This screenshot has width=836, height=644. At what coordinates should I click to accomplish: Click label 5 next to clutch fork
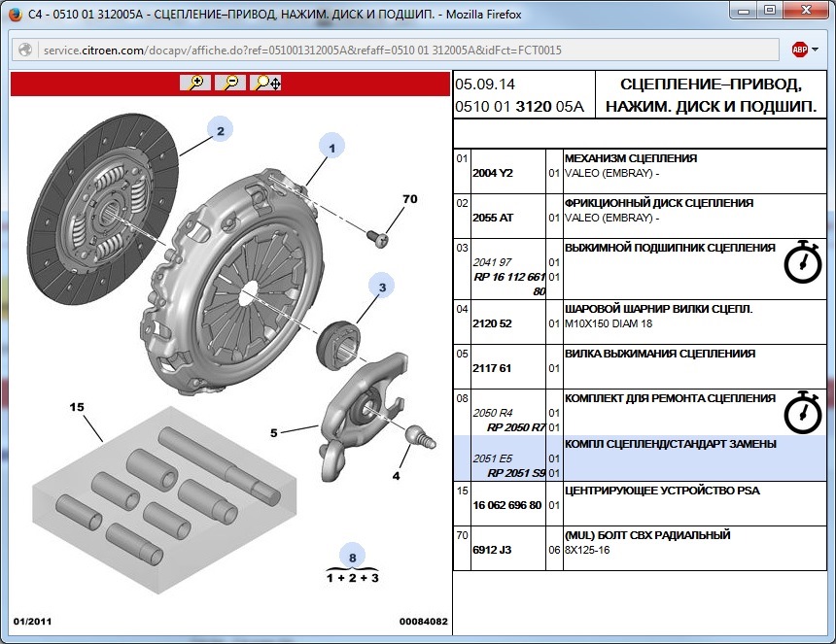click(x=273, y=432)
